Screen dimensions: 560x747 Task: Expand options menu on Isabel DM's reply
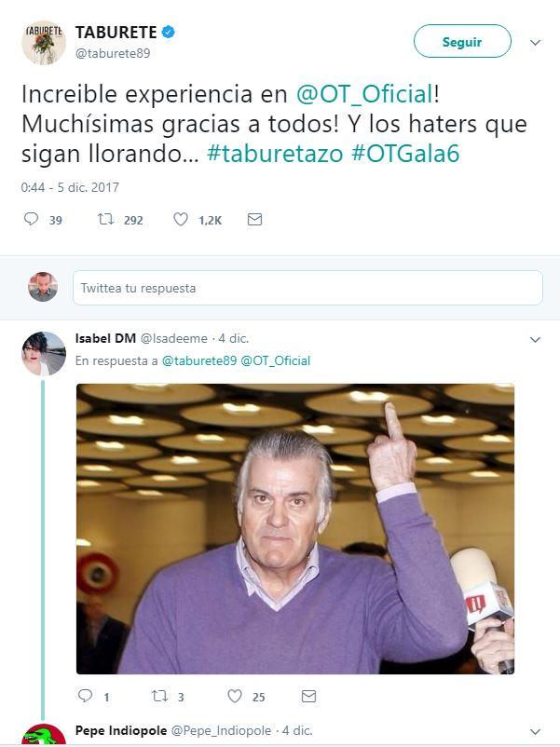click(535, 339)
